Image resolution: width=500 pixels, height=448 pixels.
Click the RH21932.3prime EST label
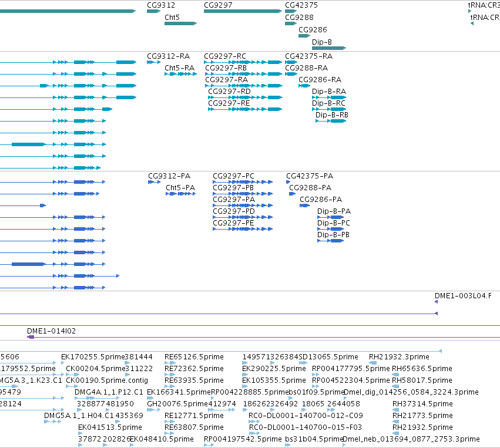tap(399, 357)
